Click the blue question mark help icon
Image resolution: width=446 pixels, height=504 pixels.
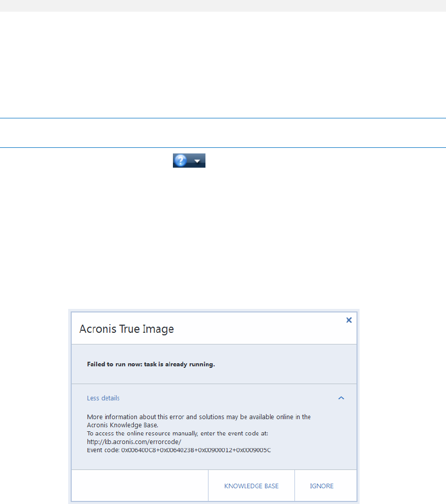point(181,161)
